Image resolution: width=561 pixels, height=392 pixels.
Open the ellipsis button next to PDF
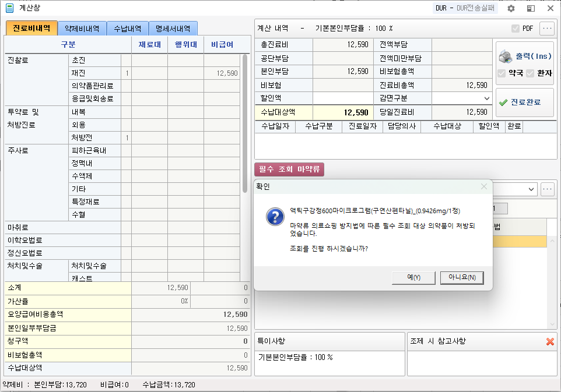[547, 28]
